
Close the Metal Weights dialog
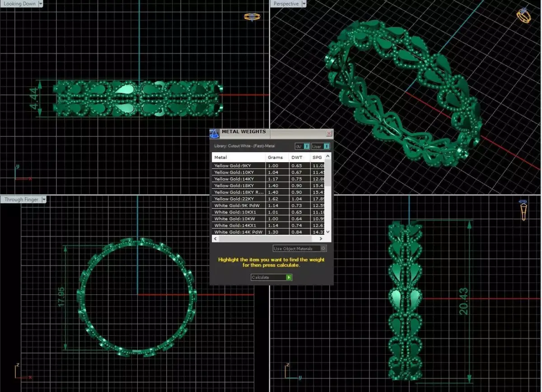329,133
